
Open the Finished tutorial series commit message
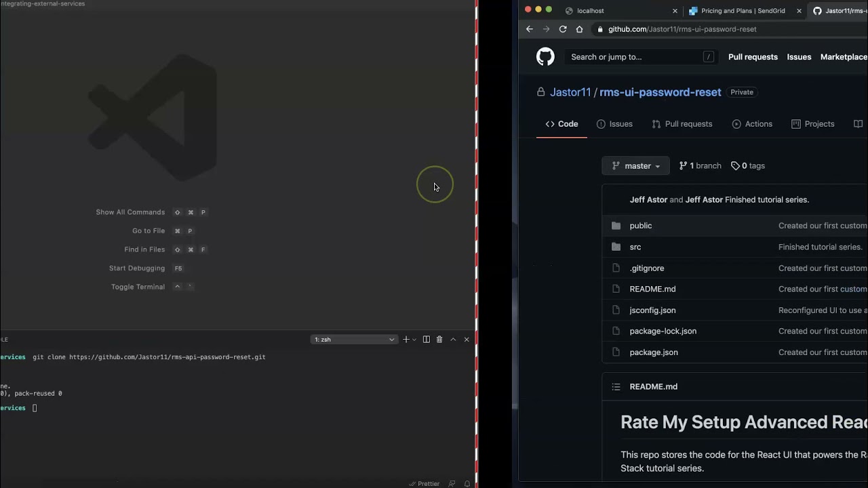coord(767,200)
